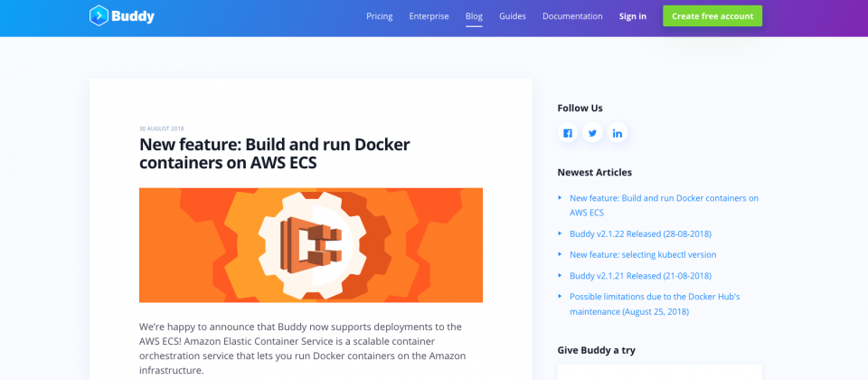The height and width of the screenshot is (380, 868).
Task: Open Buddy's Twitter profile icon
Action: pos(592,133)
